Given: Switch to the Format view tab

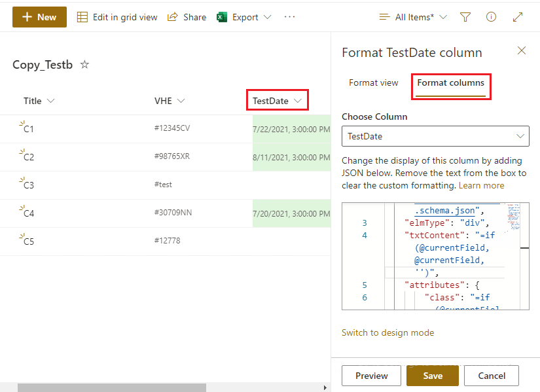Looking at the screenshot, I should [x=373, y=83].
